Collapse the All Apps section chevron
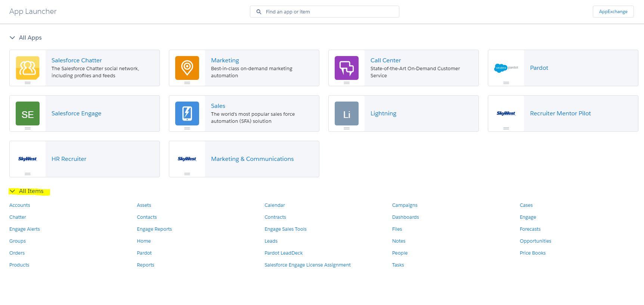This screenshot has height=305, width=644. [x=12, y=38]
